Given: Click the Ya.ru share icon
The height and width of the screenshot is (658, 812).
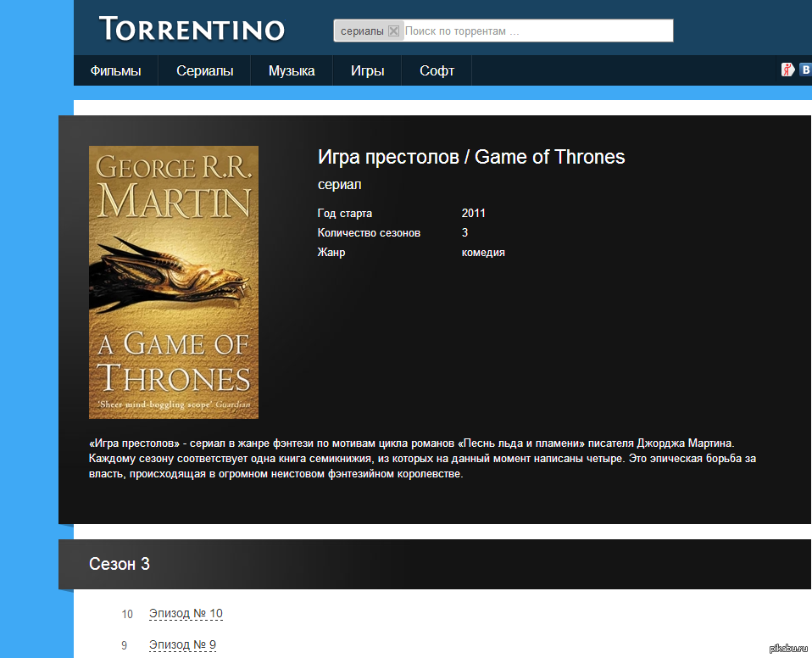Looking at the screenshot, I should click(787, 70).
